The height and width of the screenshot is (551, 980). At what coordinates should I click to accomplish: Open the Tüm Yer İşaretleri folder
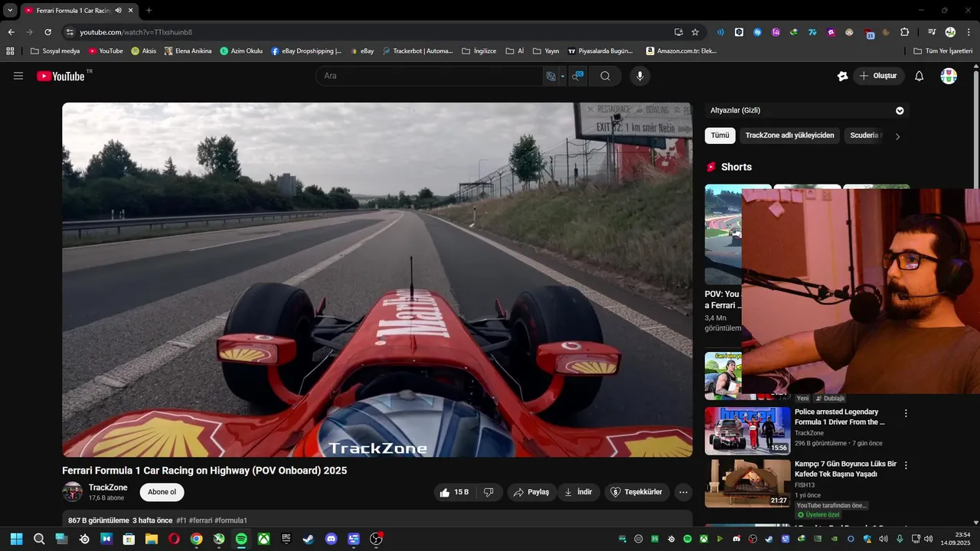pyautogui.click(x=943, y=51)
